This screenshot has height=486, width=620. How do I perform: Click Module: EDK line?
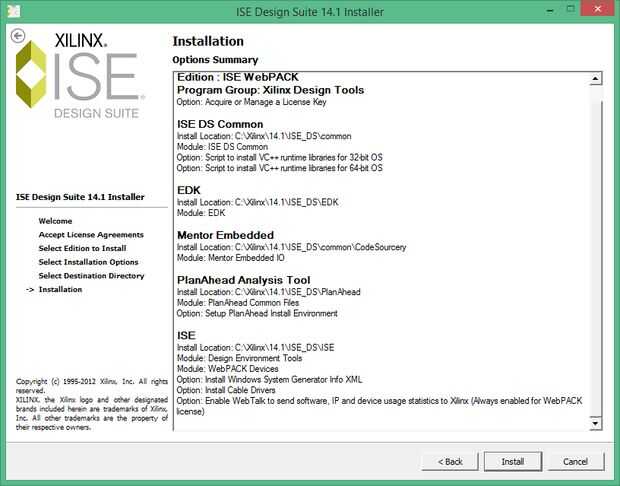pyautogui.click(x=201, y=213)
